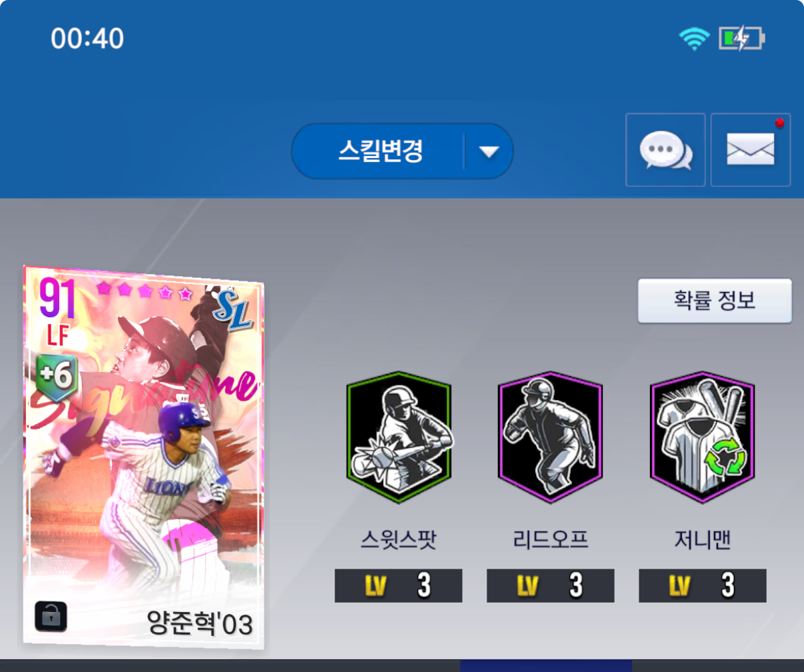Tap the battery charging indicator
Screen dimensions: 804x672
pos(741,39)
